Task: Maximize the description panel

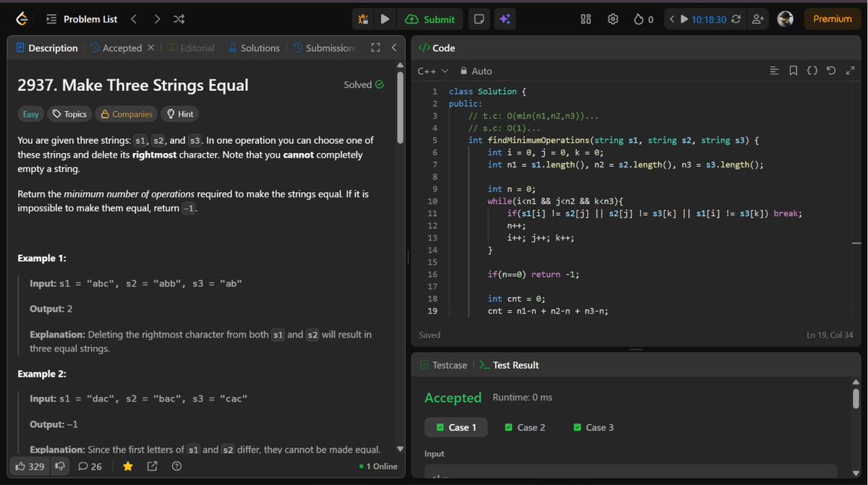Action: click(x=375, y=48)
